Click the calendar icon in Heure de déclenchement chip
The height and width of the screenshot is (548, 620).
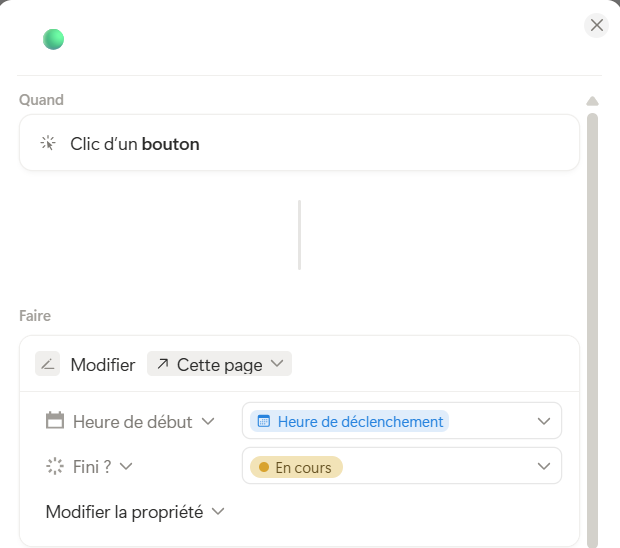pyautogui.click(x=264, y=421)
